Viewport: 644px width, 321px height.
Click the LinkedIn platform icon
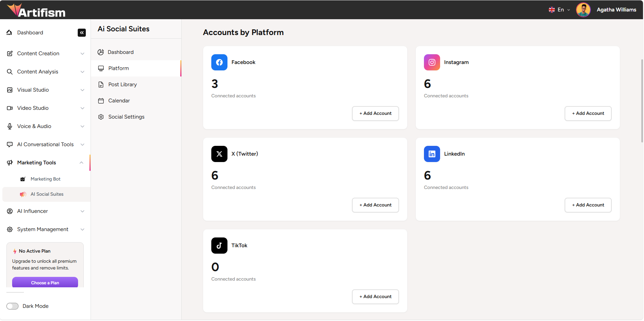(x=432, y=154)
